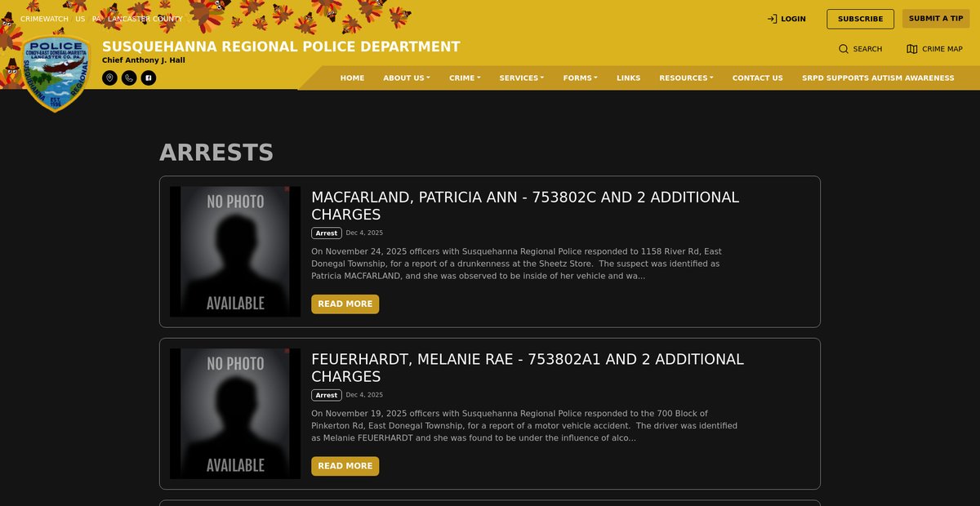
Task: Click Read More on the MacFarland arrest
Action: (345, 304)
